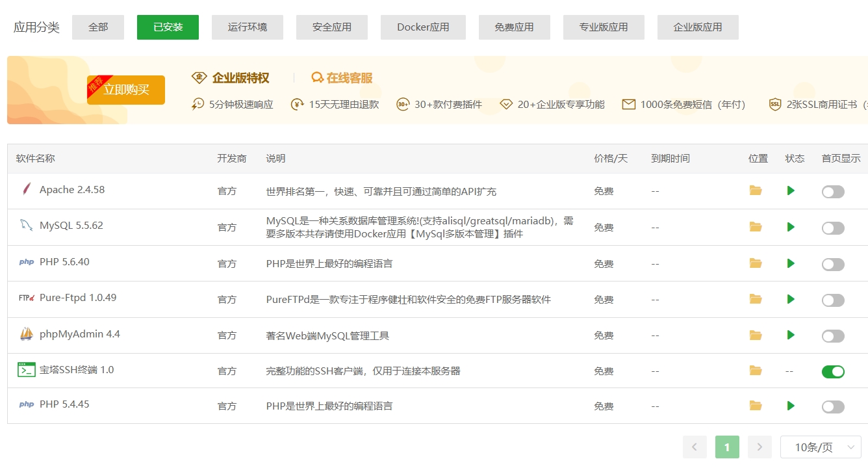868x472 pixels.
Task: Open the 宝塔SSH终端 1.0 software name
Action: coord(77,370)
